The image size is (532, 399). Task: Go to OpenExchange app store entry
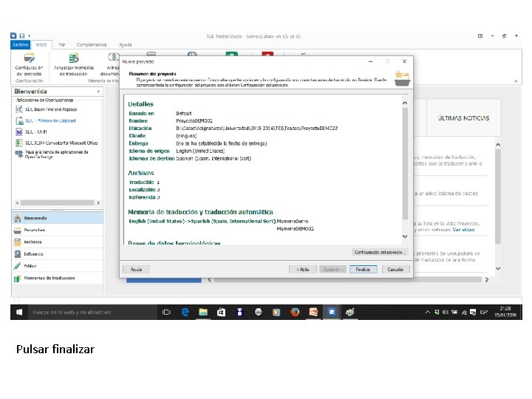[52, 154]
